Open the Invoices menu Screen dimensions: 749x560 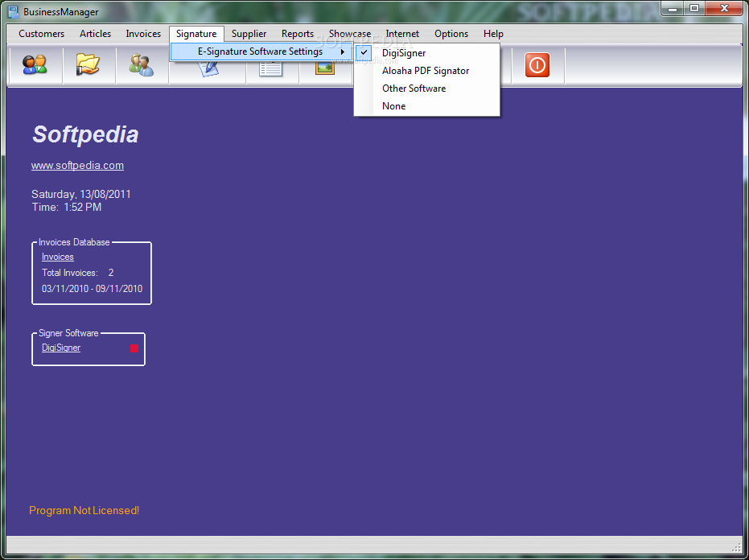(x=143, y=34)
